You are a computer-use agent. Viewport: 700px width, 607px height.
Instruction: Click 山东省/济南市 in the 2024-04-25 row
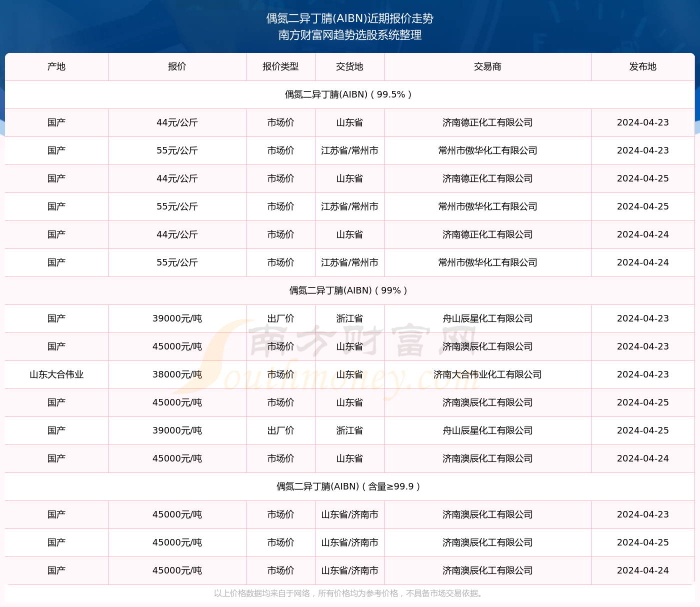pos(349,542)
